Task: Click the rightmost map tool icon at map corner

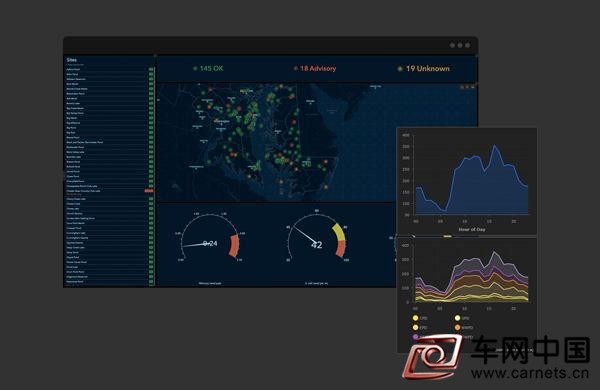Action: tap(473, 87)
